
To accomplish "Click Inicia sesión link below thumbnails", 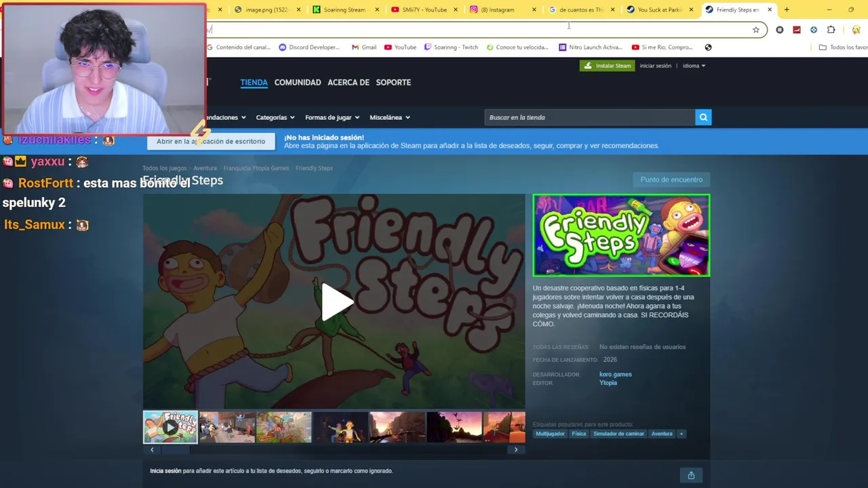I will pyautogui.click(x=165, y=471).
